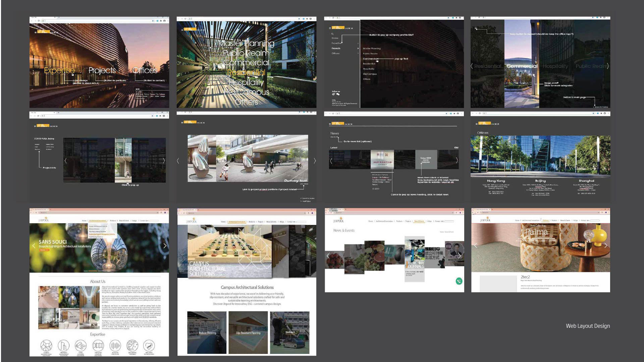Viewport: 644px width, 362px height.
Task: Click the WeChat icon under 'follow us'
Action: pyautogui.click(x=338, y=94)
